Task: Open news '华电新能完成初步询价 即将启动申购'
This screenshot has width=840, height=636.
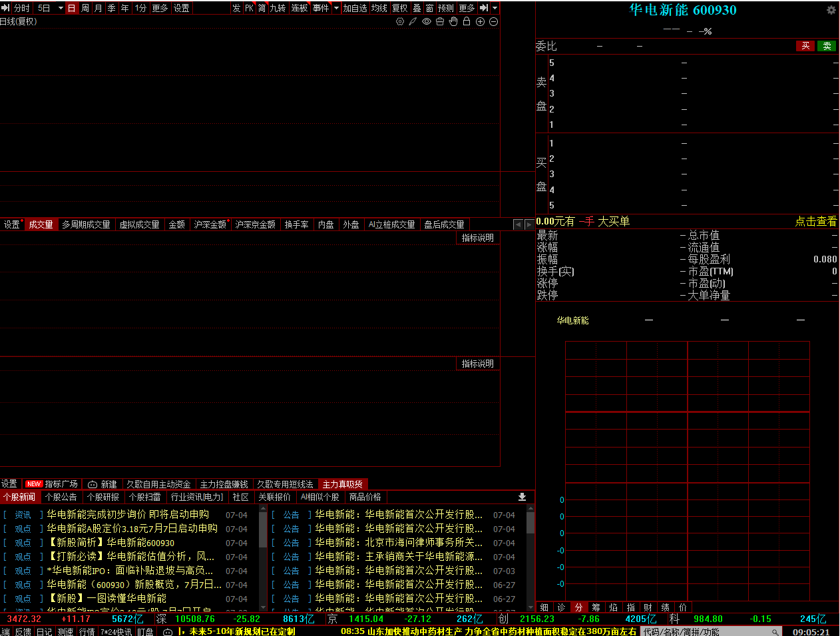Action: [x=128, y=514]
